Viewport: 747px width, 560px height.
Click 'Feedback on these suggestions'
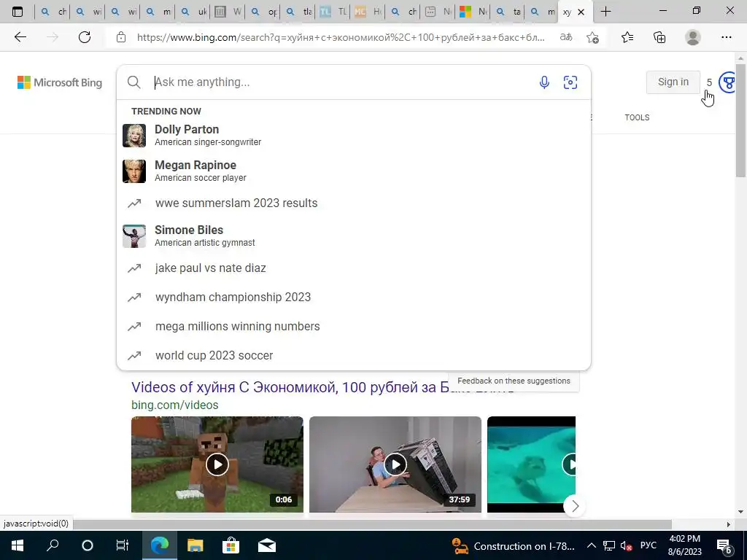tap(514, 381)
